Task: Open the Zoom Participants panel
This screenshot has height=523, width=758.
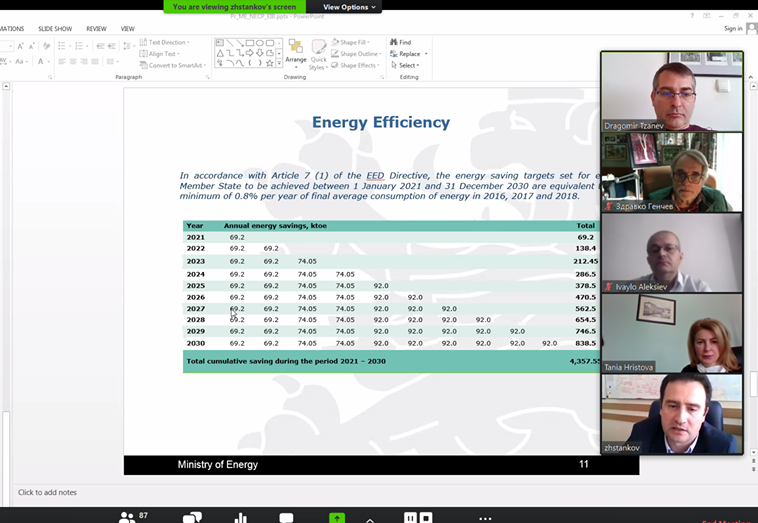Action: click(128, 517)
